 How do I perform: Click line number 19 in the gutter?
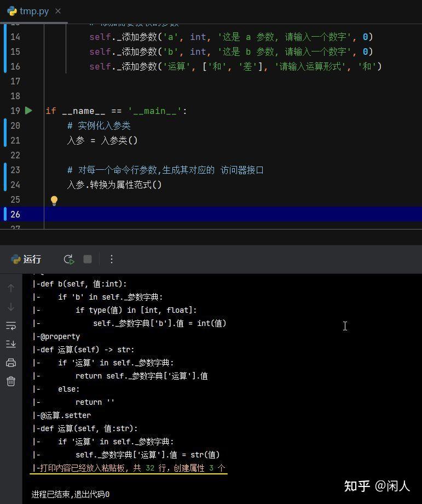tap(15, 111)
